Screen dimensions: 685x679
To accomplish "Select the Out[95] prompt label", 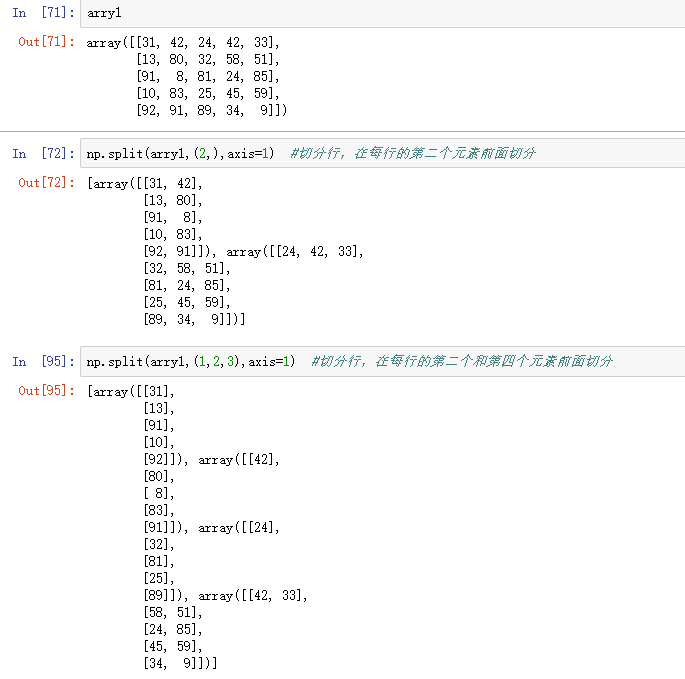I will coord(46,391).
